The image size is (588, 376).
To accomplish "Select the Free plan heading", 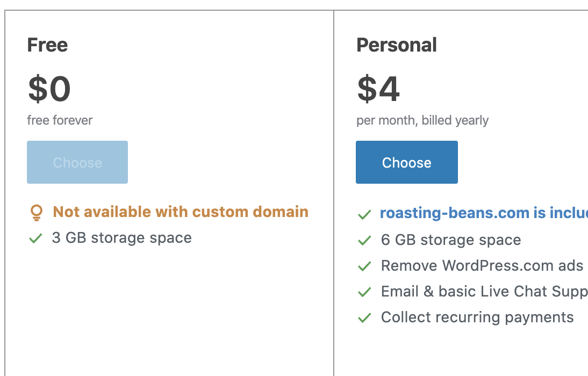I will pyautogui.click(x=48, y=45).
